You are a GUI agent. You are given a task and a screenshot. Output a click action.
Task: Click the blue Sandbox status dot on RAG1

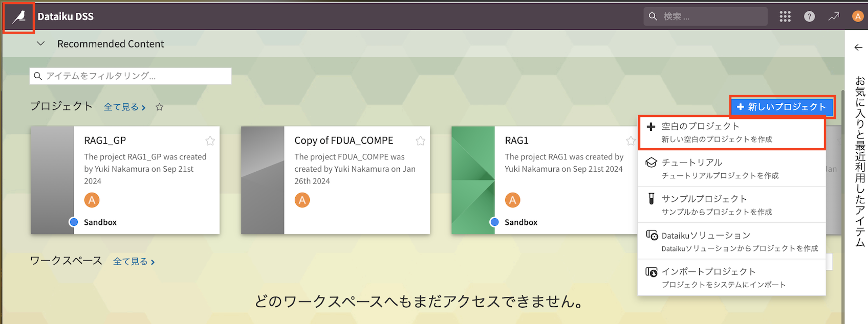[x=494, y=222]
